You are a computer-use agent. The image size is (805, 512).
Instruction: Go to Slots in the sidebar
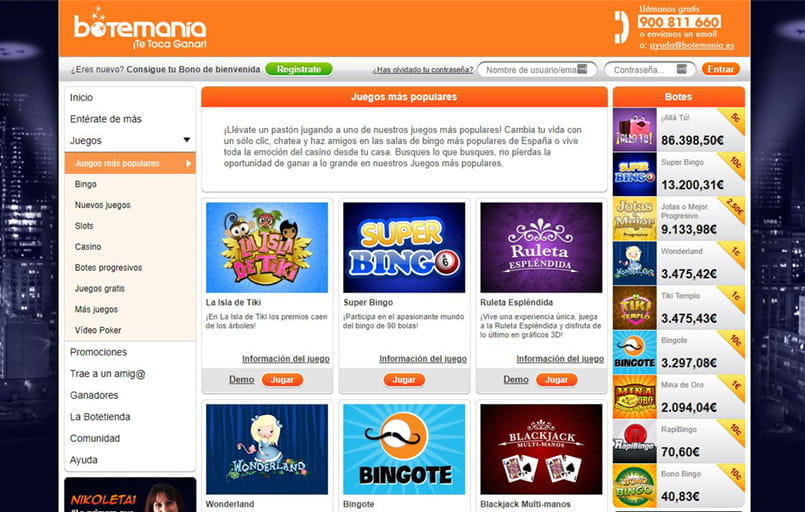(84, 225)
